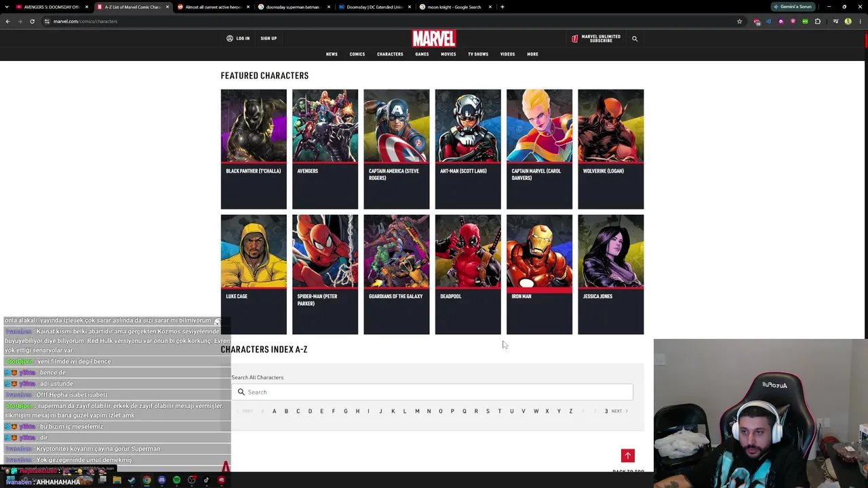The width and height of the screenshot is (868, 488).
Task: Open a new browser tab with the plus icon
Action: pyautogui.click(x=502, y=7)
